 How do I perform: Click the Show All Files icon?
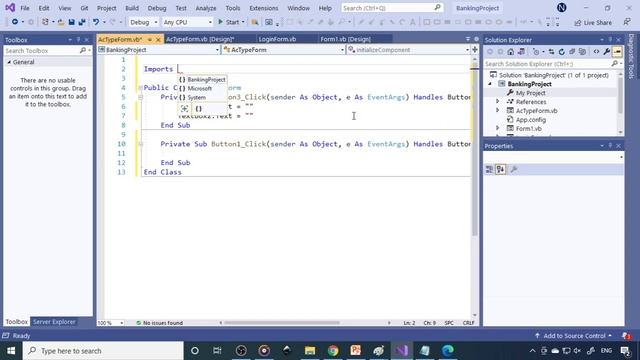[x=582, y=52]
